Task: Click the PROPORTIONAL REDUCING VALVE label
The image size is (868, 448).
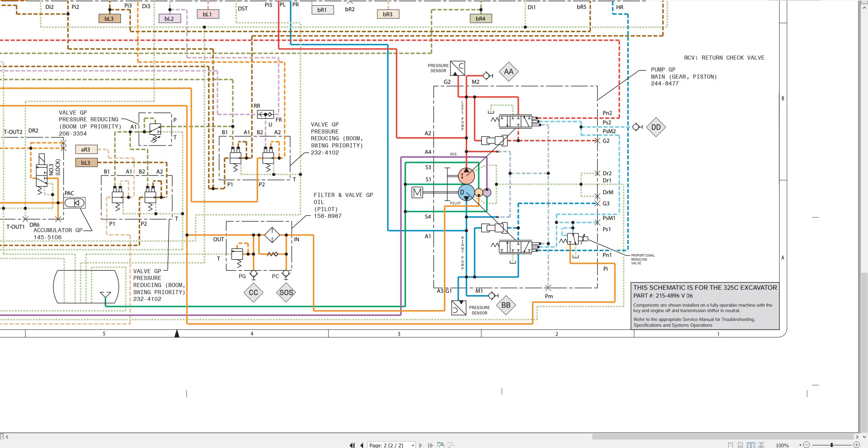Action: (x=643, y=259)
